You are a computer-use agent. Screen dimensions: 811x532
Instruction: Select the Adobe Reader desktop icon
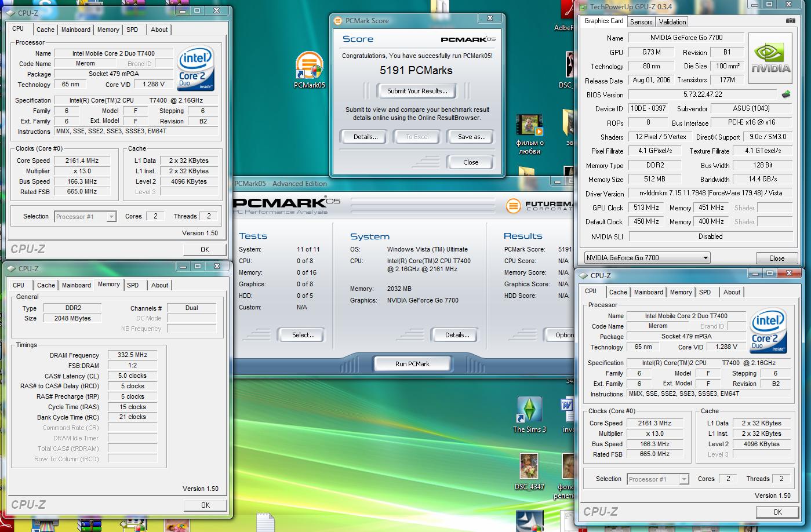(566, 15)
